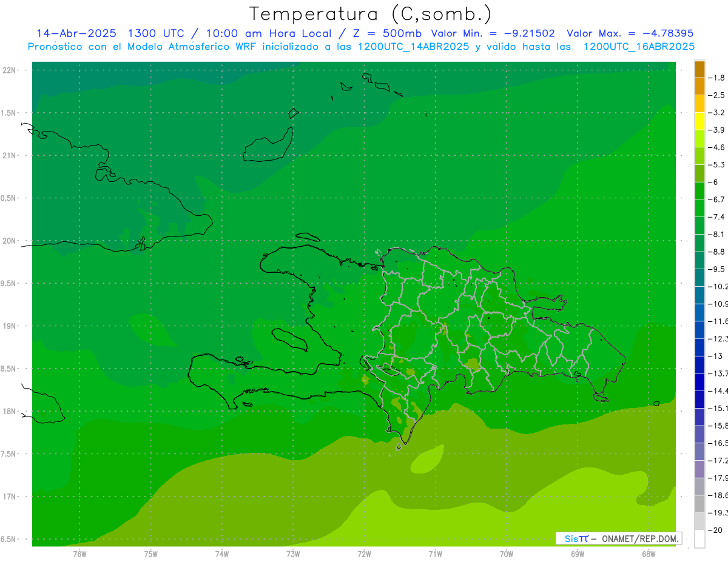Pick the gold swatch between -2.5 and -3.2
Viewport: 728px width, 562px height.
coord(699,104)
